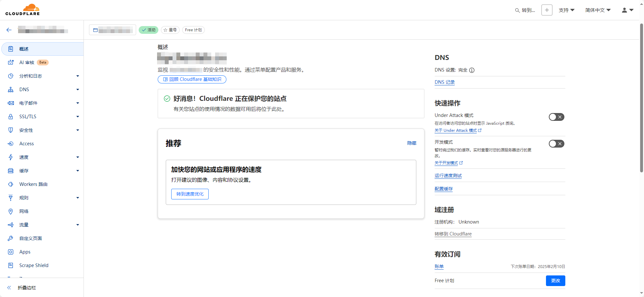Click the back arrow icon in sidebar
Image resolution: width=644 pixels, height=297 pixels.
pyautogui.click(x=9, y=30)
